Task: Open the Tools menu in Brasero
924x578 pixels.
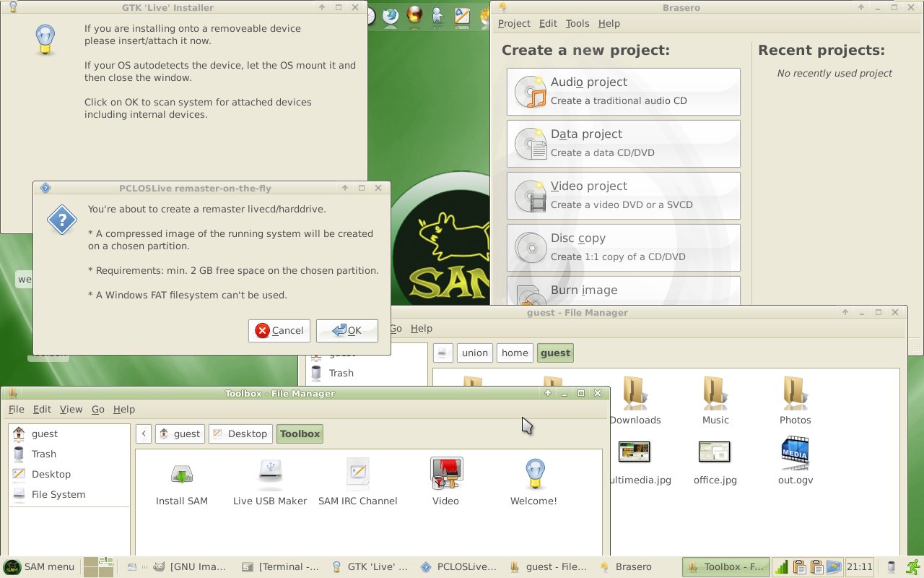Action: [577, 23]
